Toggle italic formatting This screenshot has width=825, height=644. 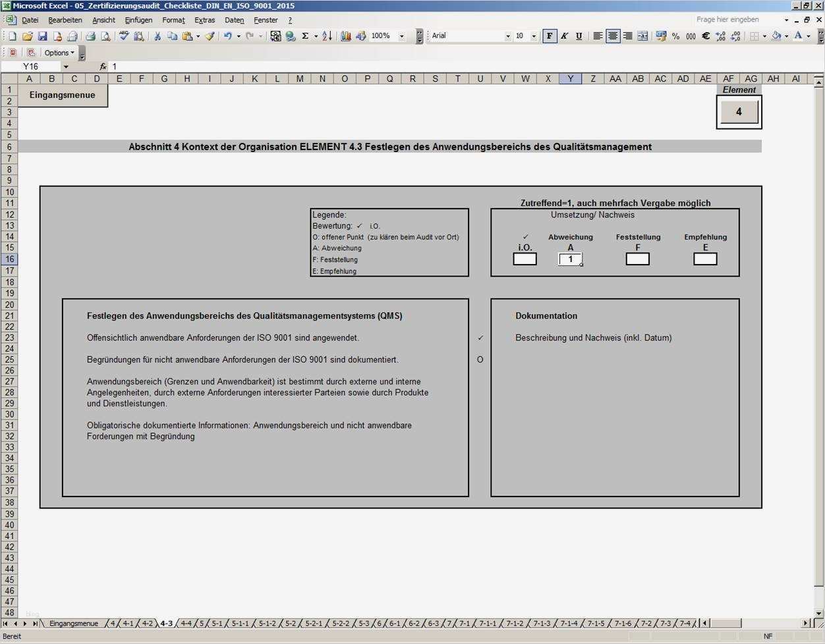tap(564, 36)
